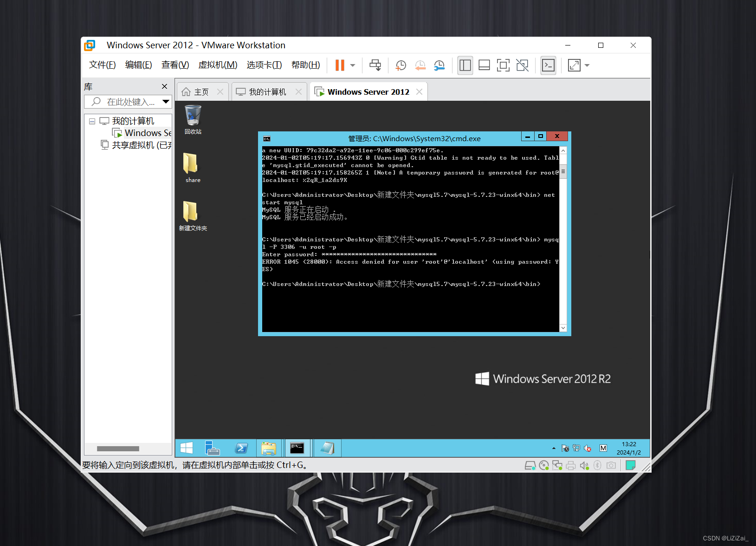Maximize the cmd.exe window

[541, 136]
